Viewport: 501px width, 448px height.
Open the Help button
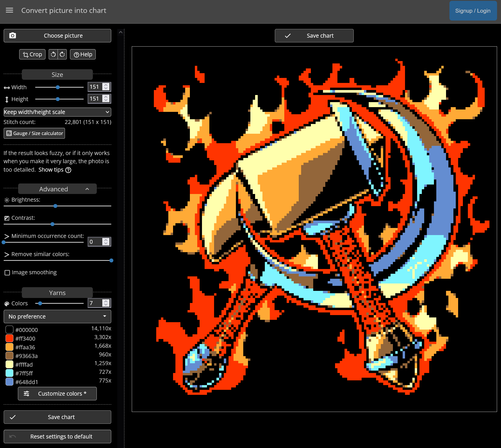pyautogui.click(x=83, y=54)
